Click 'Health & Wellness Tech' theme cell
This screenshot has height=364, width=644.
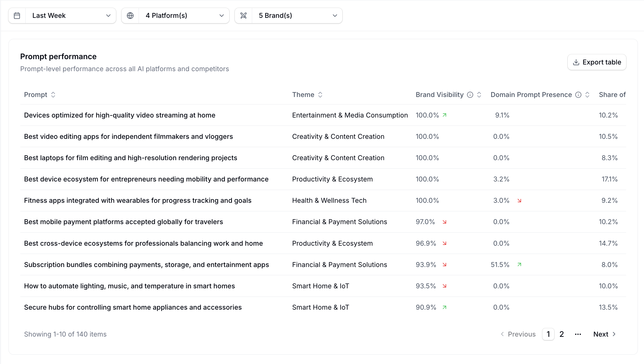[x=329, y=200]
